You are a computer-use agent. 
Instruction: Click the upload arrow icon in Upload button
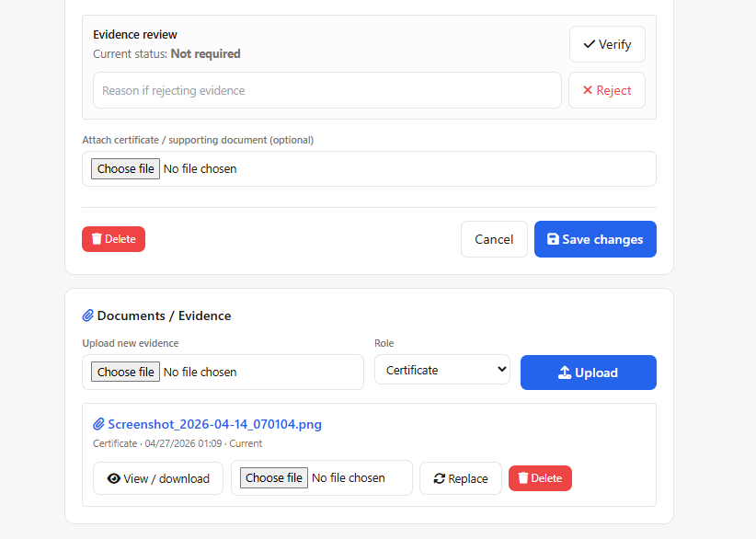coord(565,373)
